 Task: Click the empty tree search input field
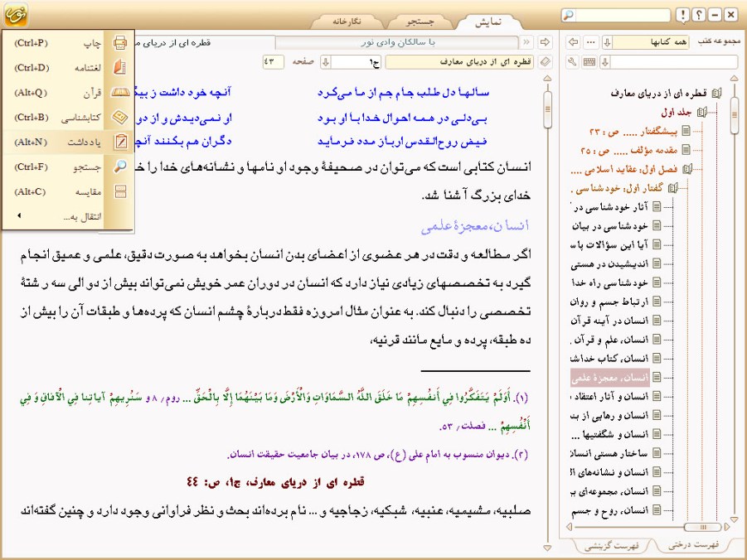point(674,62)
